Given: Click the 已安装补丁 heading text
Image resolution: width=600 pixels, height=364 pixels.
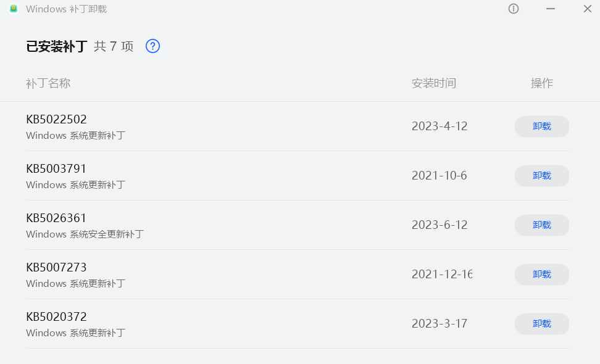Looking at the screenshot, I should coord(57,46).
